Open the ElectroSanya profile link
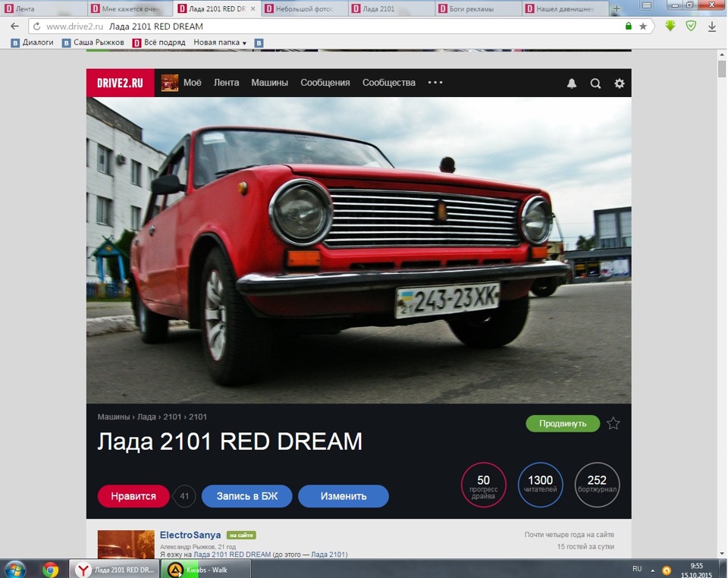 click(190, 535)
